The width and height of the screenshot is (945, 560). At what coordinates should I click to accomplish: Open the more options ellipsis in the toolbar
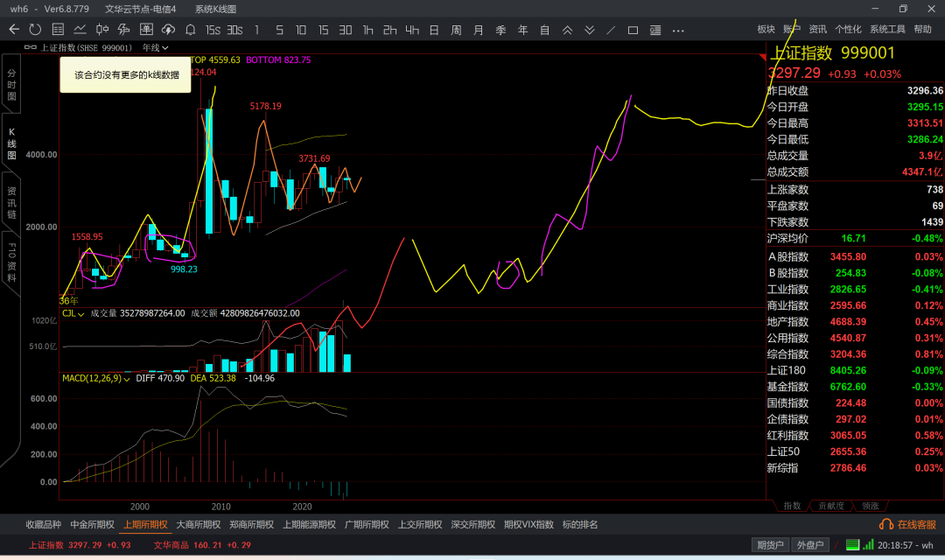(x=678, y=30)
